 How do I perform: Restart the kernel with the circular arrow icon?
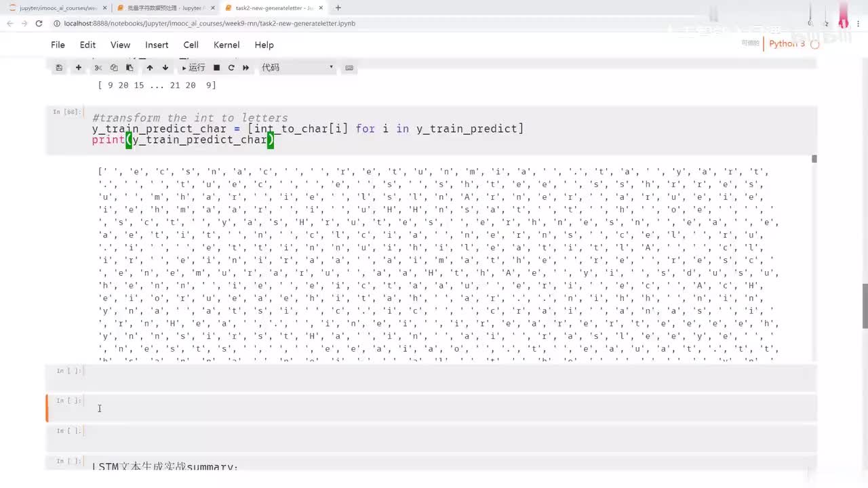(231, 68)
